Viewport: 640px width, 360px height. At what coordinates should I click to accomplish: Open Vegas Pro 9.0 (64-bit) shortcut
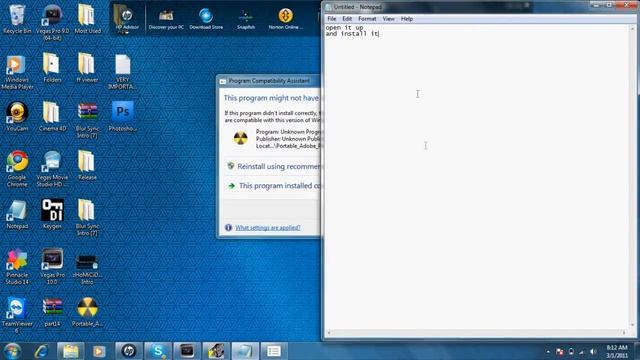click(52, 22)
